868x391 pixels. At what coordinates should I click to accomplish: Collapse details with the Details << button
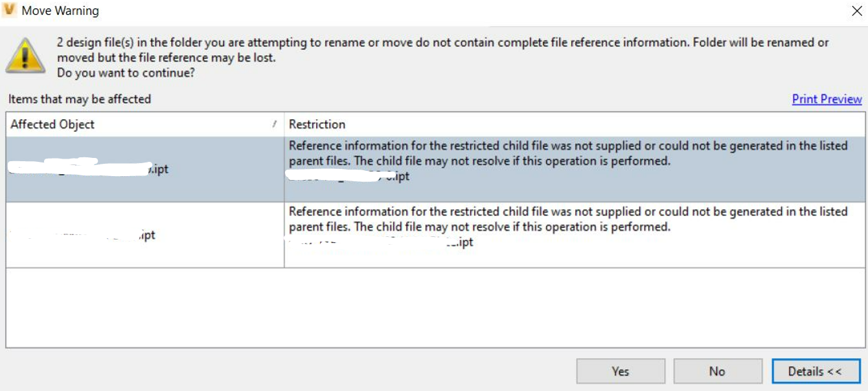[x=815, y=372]
